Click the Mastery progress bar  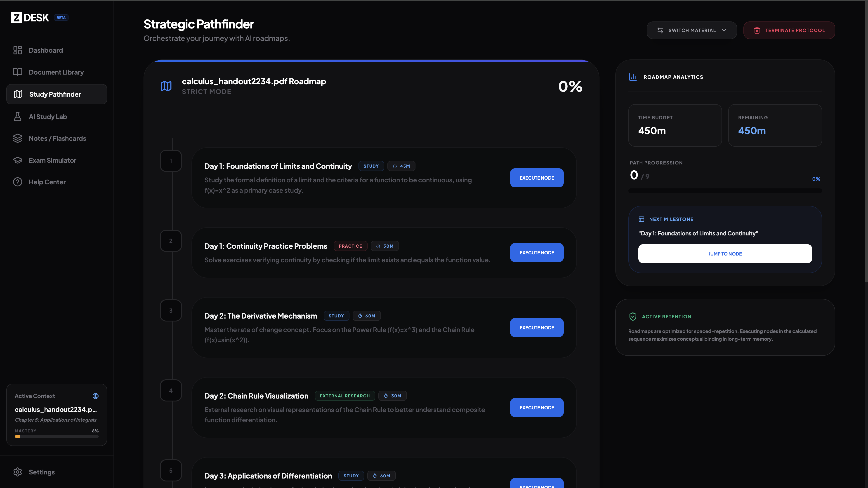[x=57, y=436]
